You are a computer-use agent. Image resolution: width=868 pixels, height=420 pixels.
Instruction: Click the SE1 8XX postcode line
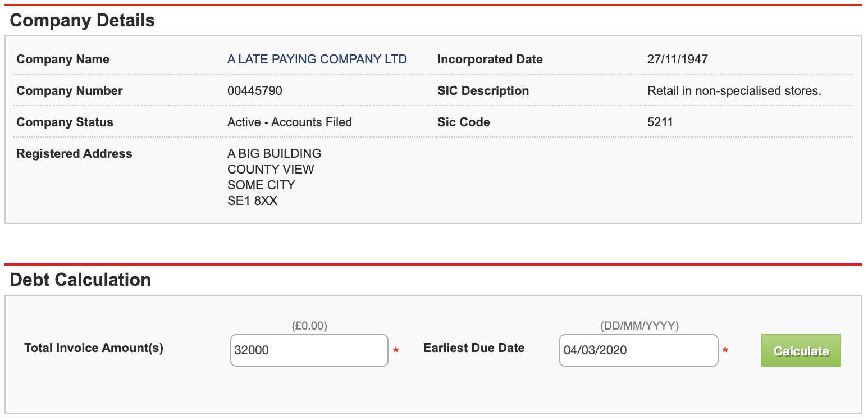(252, 200)
